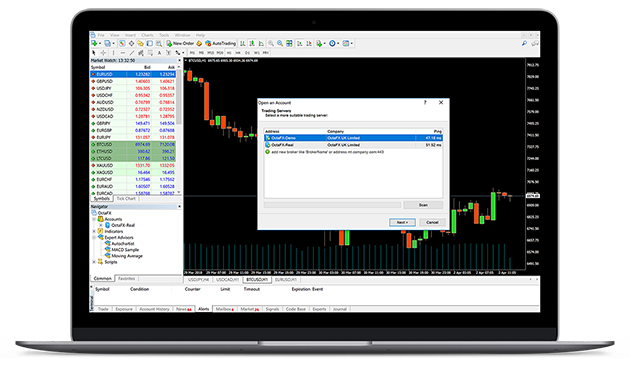Select the Horizontal Line drawing tool

pyautogui.click(x=123, y=53)
